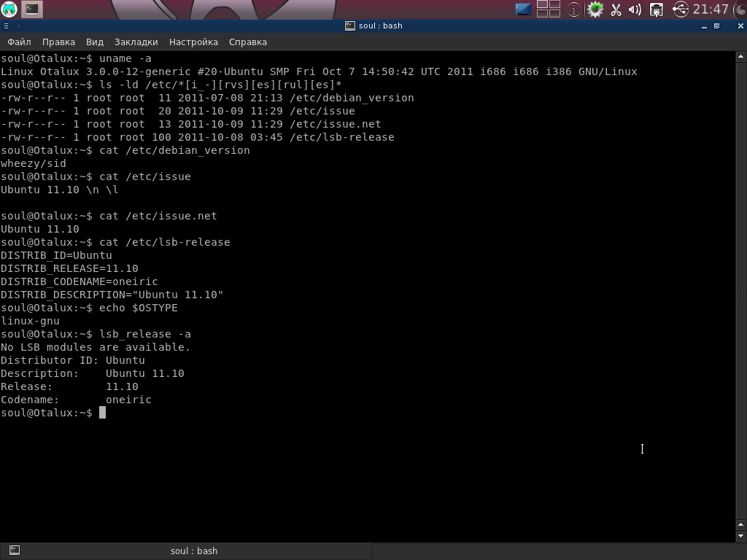Open the Настройка menu
Viewport: 747px width, 560px height.
tap(193, 42)
